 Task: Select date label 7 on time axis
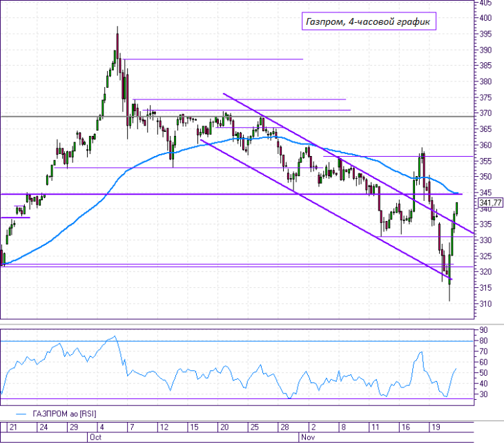pos(132,427)
